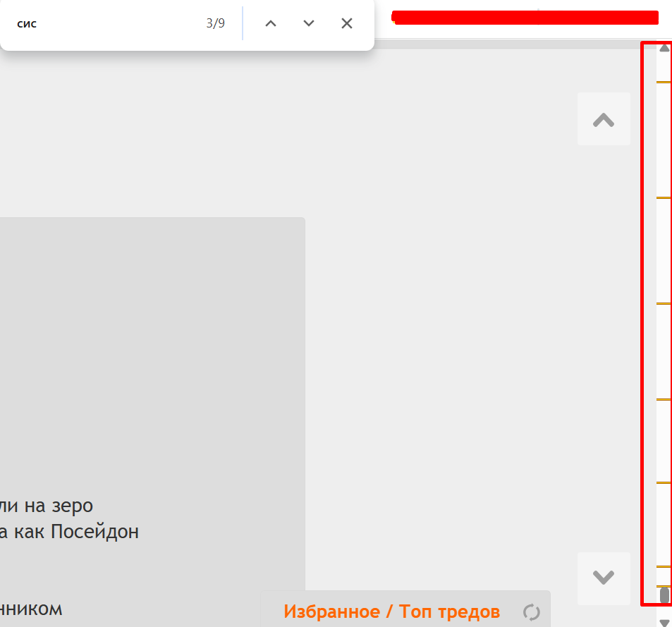
Task: Go to next find match
Action: coord(309,23)
